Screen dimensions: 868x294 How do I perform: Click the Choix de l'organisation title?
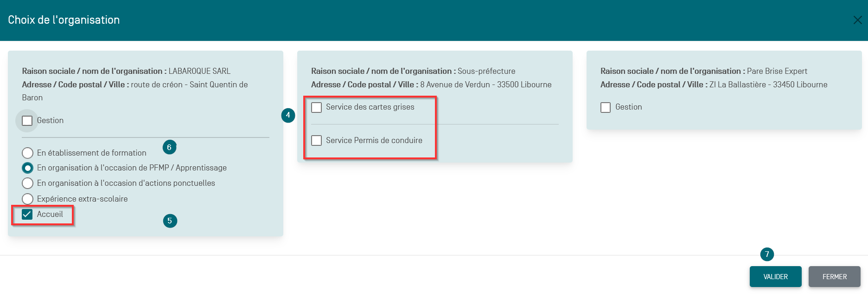(x=64, y=20)
